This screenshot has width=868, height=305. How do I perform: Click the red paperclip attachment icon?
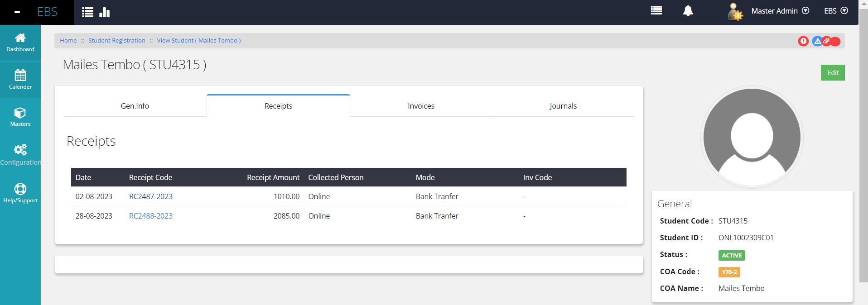[827, 41]
